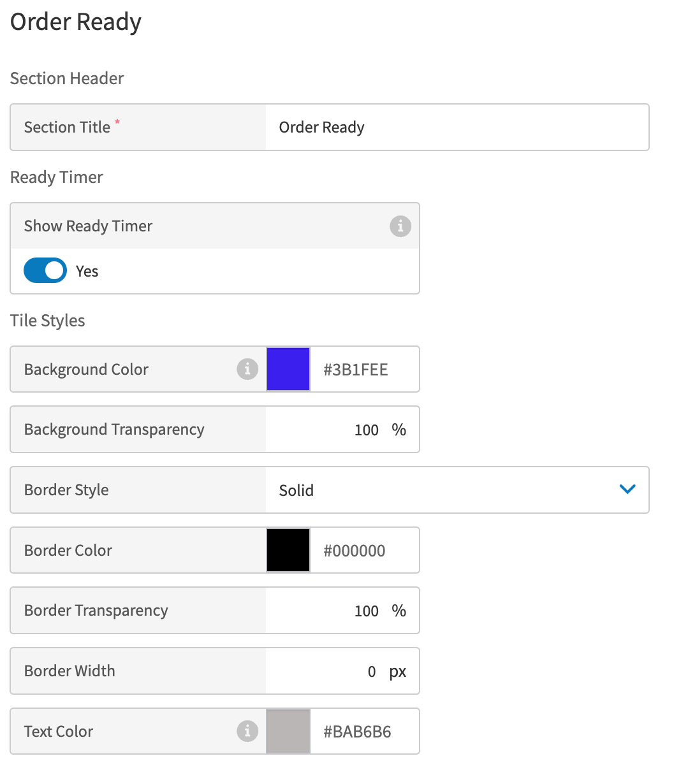Click the Ready Timer section label
The width and height of the screenshot is (681, 784).
pos(56,177)
